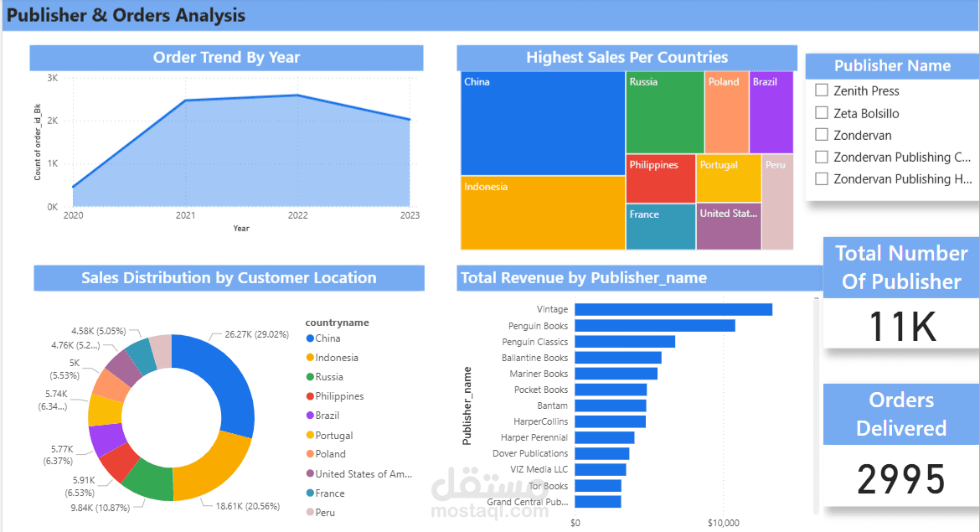Click the China treemap tile

543,124
